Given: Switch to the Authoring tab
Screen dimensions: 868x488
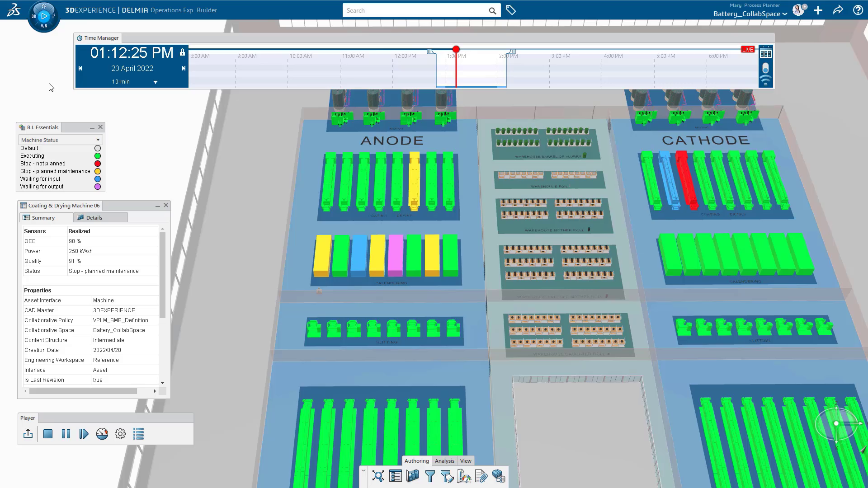Looking at the screenshot, I should (x=416, y=461).
